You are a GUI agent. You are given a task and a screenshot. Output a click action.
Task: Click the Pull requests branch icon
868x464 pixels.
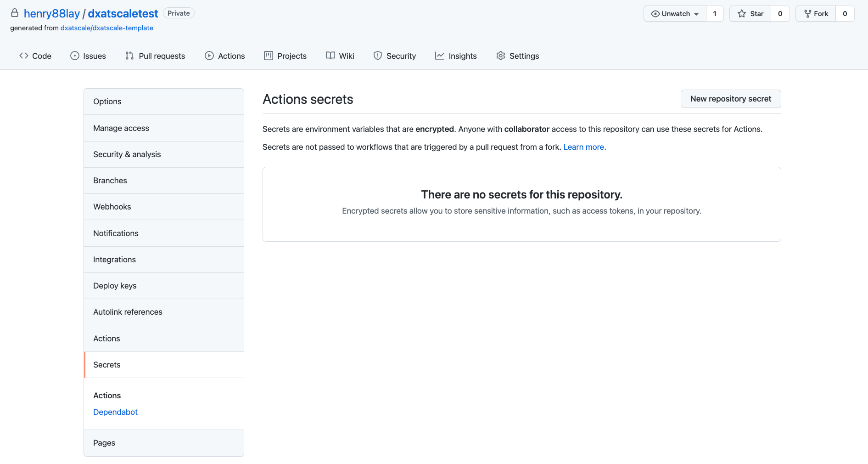129,56
